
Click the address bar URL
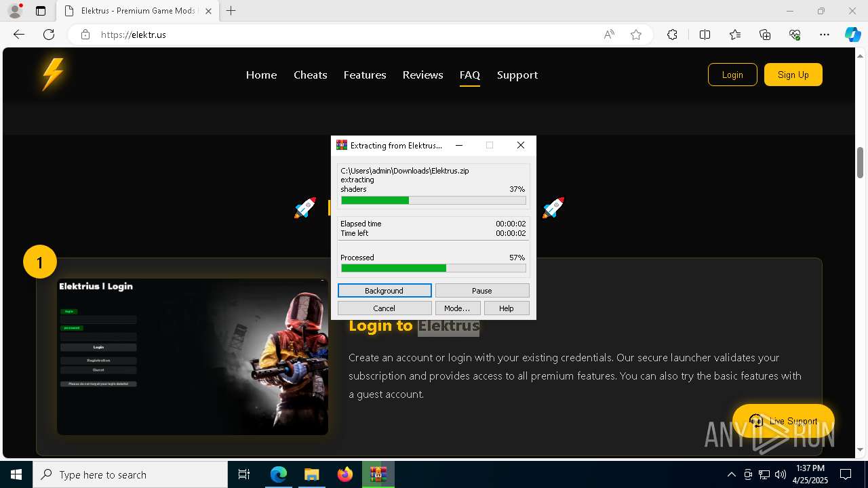tap(134, 35)
